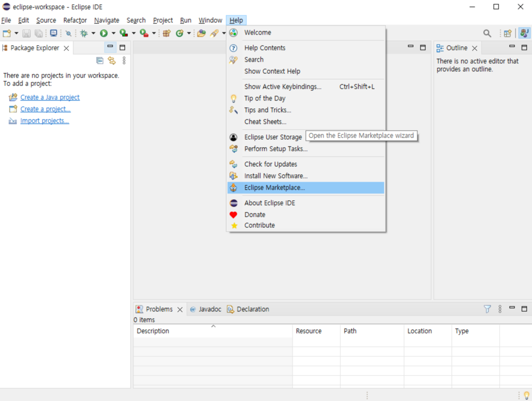Toggle Link with Editor in Package Explorer
532x401 pixels.
coord(111,61)
